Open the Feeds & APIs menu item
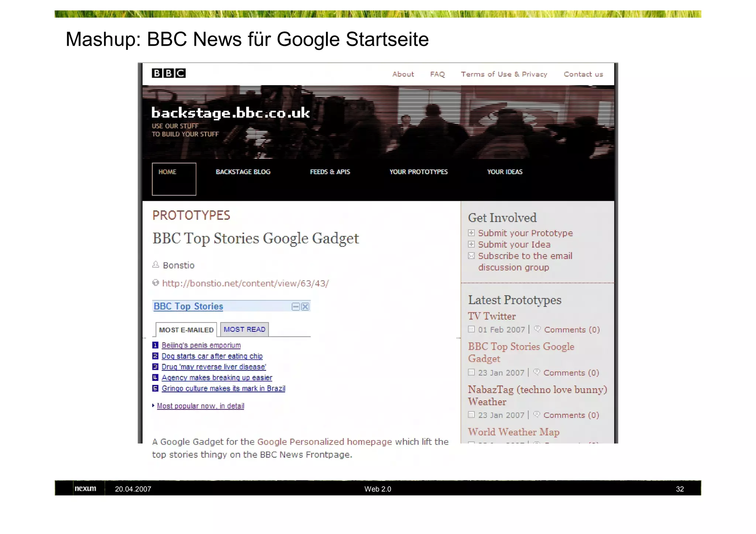756x534 pixels. [330, 172]
